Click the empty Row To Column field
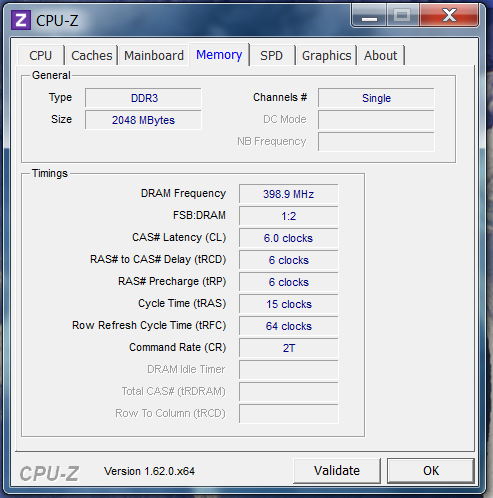 [289, 414]
